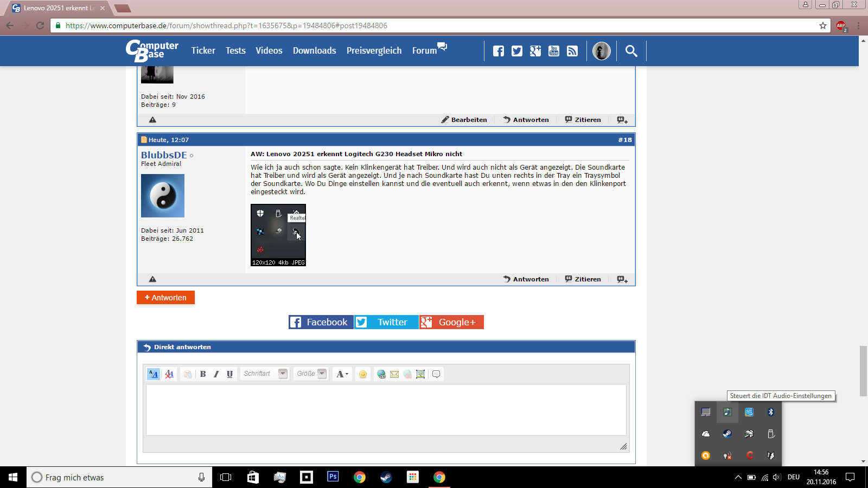
Task: Wrap selection in quote tags
Action: 436,374
